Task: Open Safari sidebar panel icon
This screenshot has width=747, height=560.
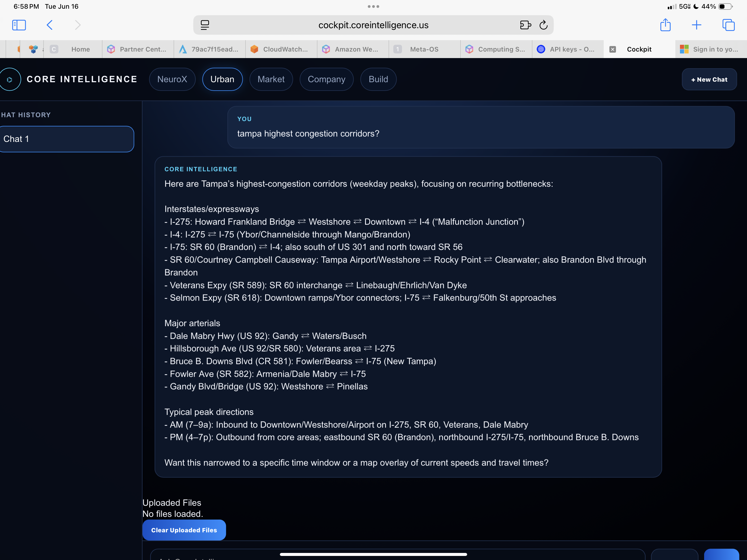Action: pos(19,25)
